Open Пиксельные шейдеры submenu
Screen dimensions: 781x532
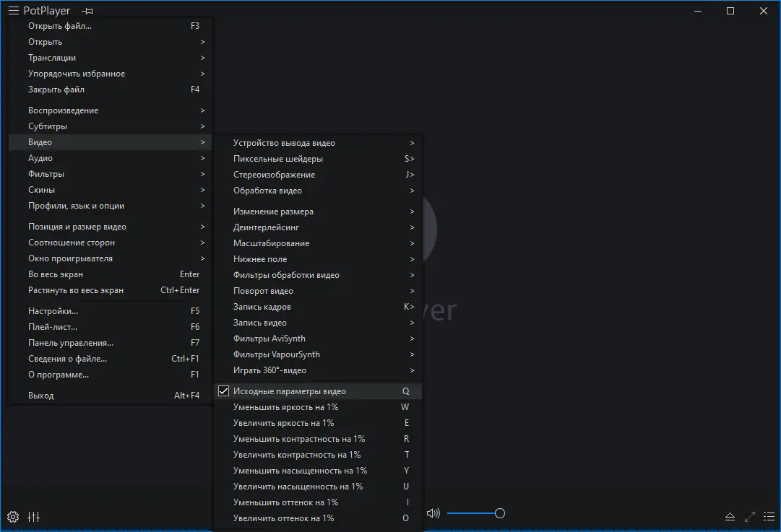(318, 159)
